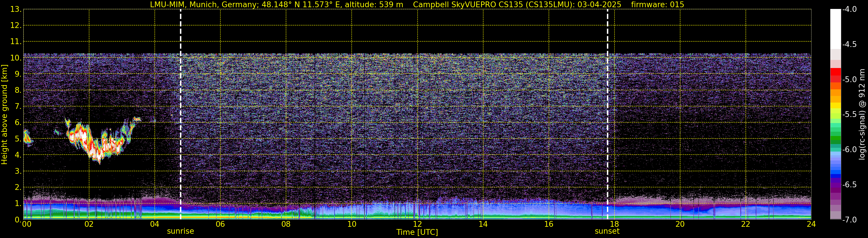The image size is (868, 238).
Task: Click the 'altitude: 539 m' text in title
Action: pos(374,5)
